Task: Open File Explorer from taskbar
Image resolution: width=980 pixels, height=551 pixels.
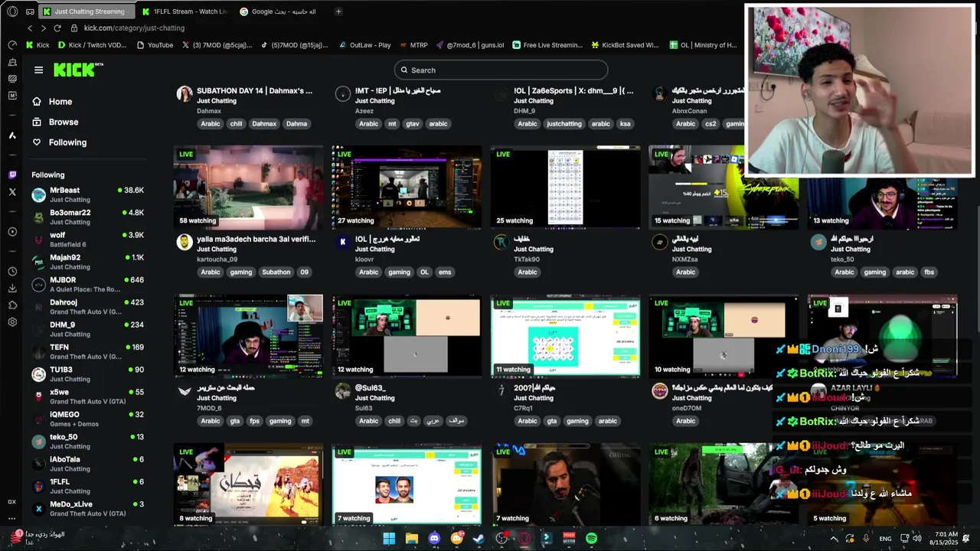Action: (412, 539)
